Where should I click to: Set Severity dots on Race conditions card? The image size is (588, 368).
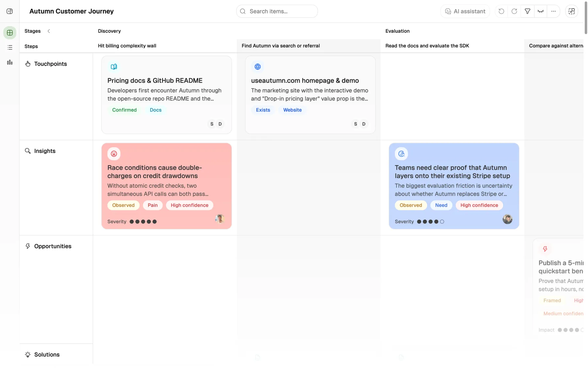coord(143,221)
